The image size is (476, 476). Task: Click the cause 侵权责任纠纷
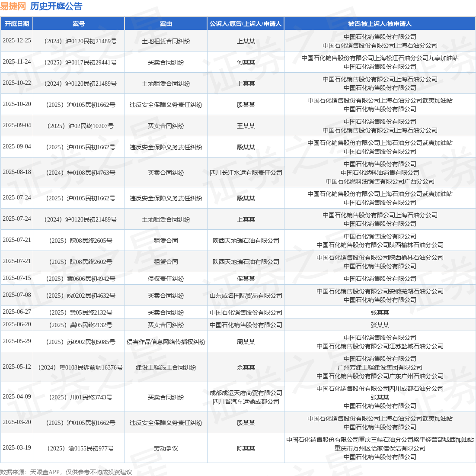coord(166,279)
